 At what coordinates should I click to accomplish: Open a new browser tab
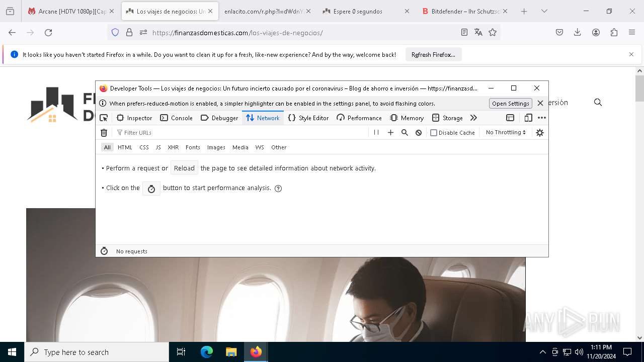coord(524,11)
